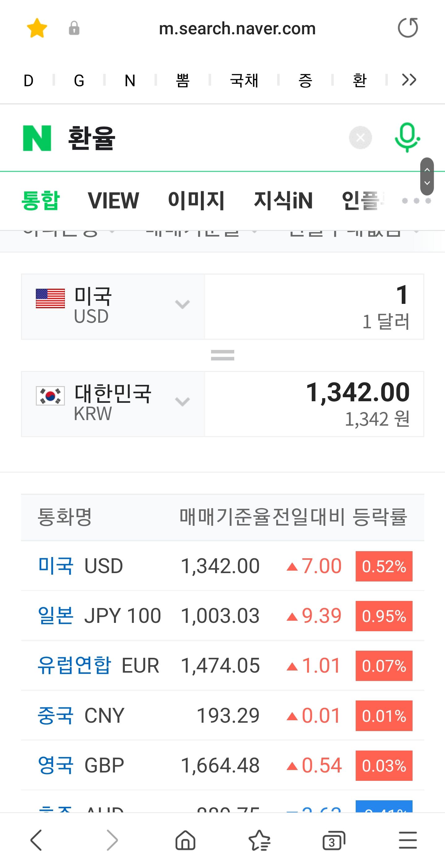The height and width of the screenshot is (868, 445).
Task: Select the 지식iN tab
Action: [283, 201]
